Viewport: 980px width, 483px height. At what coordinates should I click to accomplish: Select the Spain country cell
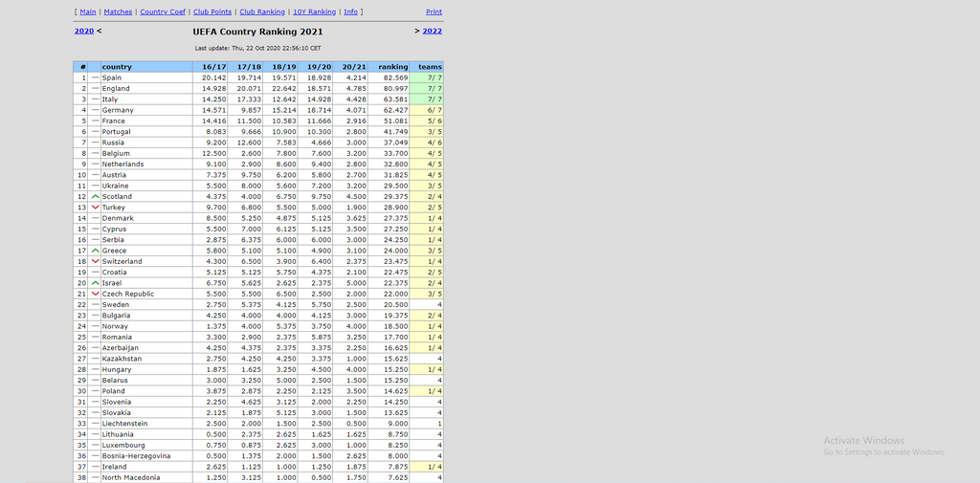[146, 78]
